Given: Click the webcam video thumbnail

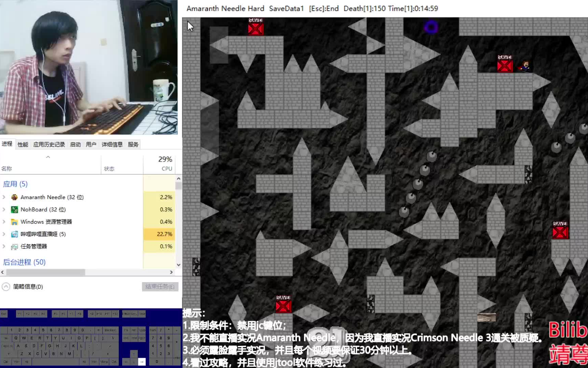Looking at the screenshot, I should (x=88, y=67).
